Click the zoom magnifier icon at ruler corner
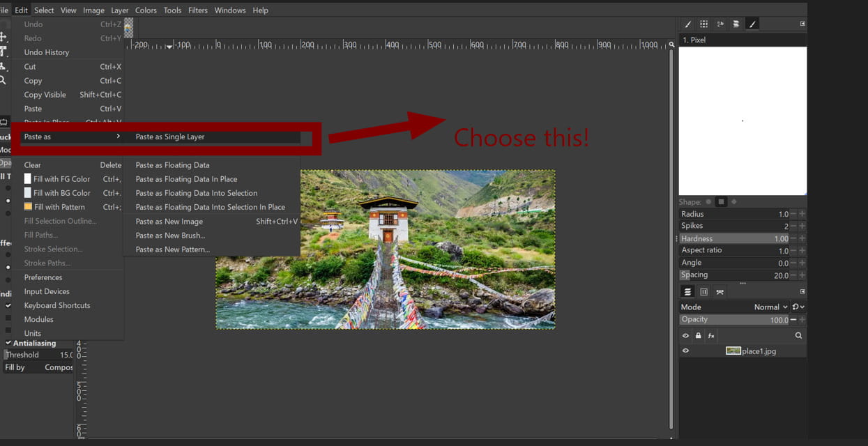Viewport: 868px width, 446px height. pos(671,45)
